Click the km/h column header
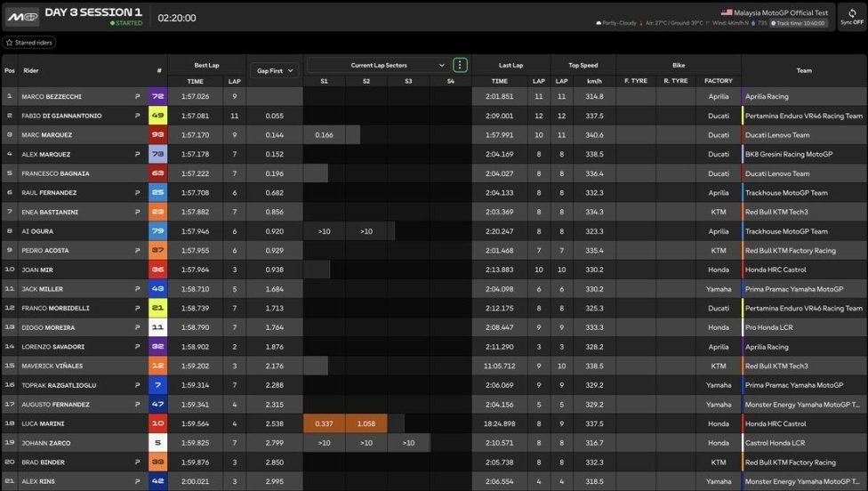Viewport: 868px width, 491px height. [x=594, y=81]
